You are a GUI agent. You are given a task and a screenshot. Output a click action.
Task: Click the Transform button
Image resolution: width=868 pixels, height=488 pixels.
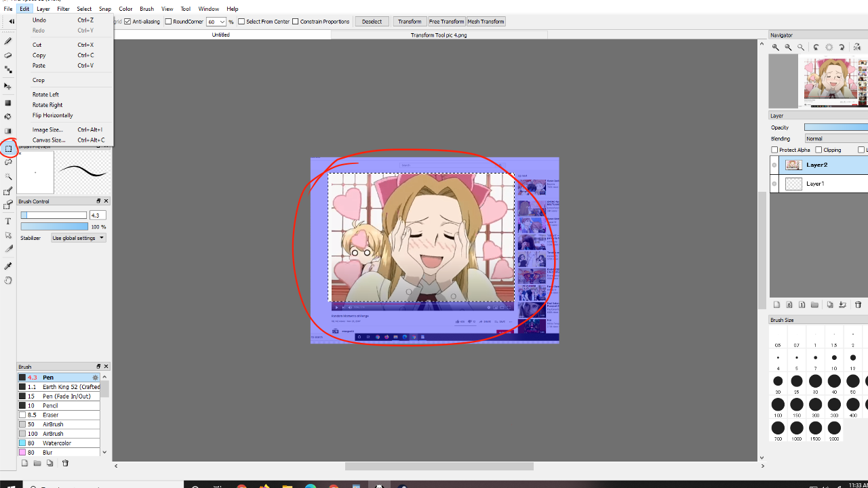pos(410,22)
